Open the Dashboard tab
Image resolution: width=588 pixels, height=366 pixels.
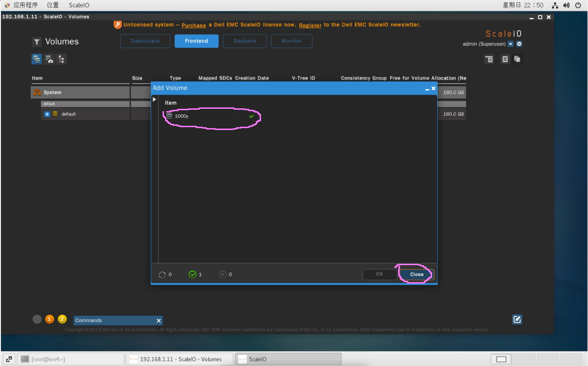pyautogui.click(x=145, y=41)
